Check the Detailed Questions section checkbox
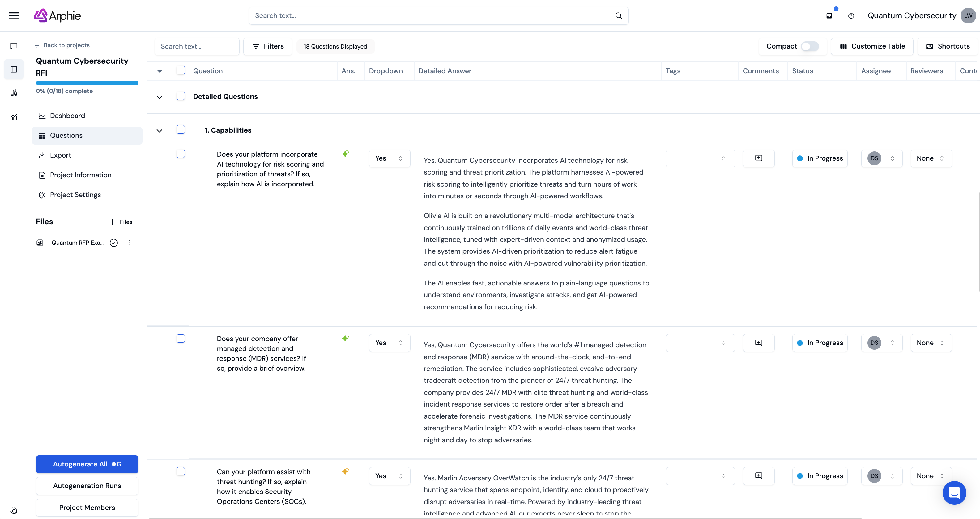Image resolution: width=980 pixels, height=519 pixels. click(x=181, y=96)
